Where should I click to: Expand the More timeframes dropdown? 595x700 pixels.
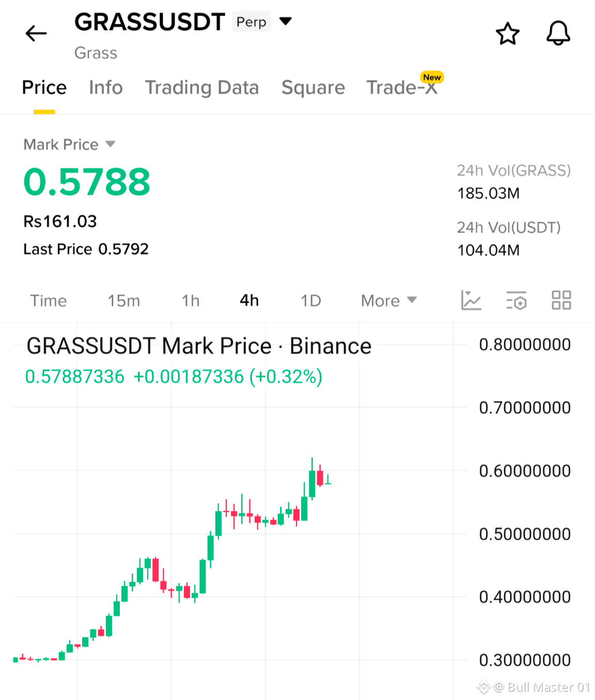(389, 301)
